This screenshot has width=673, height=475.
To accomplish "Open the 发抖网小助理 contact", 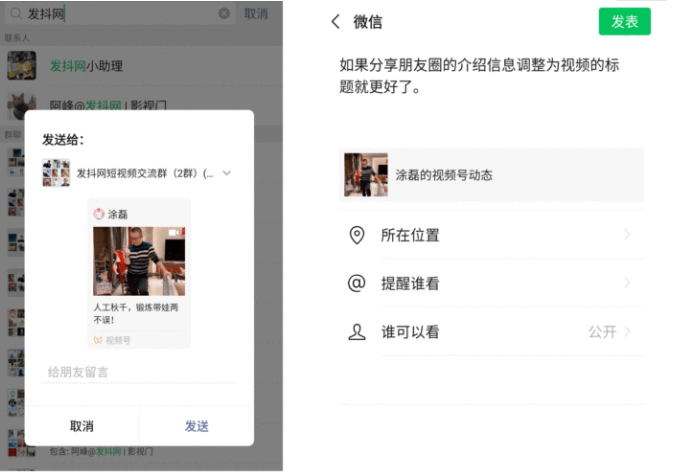I will tap(142, 66).
